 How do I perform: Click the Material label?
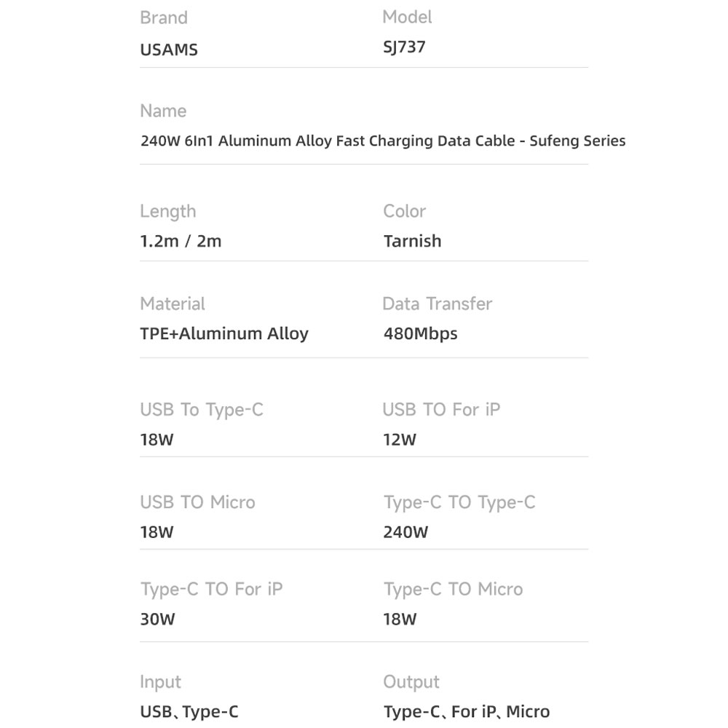point(173,304)
